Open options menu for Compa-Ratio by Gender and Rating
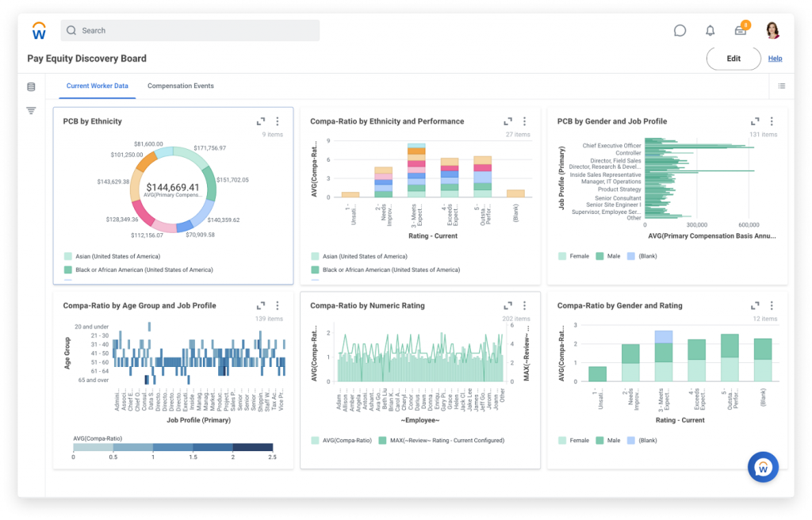 [x=772, y=305]
